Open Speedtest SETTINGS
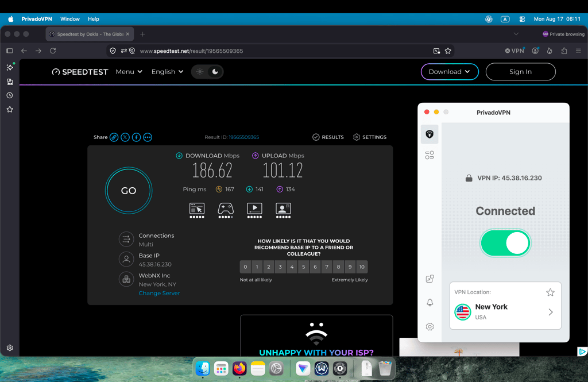Screen dimensions: 588x382 [369, 137]
